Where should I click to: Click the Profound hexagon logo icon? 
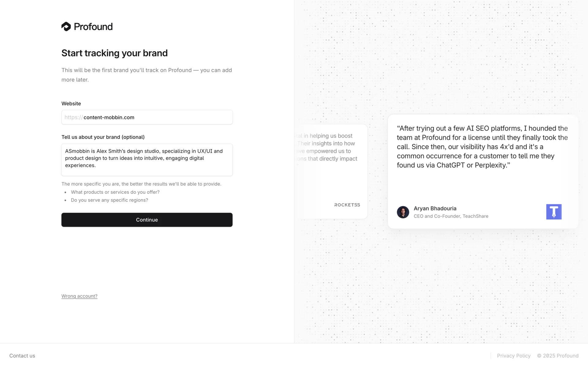(x=66, y=27)
